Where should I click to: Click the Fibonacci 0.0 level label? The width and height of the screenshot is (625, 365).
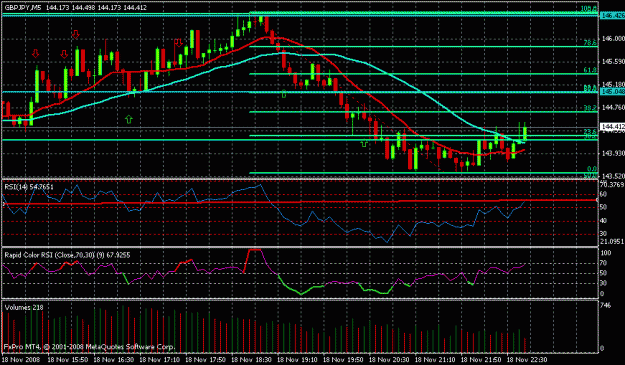pyautogui.click(x=592, y=169)
